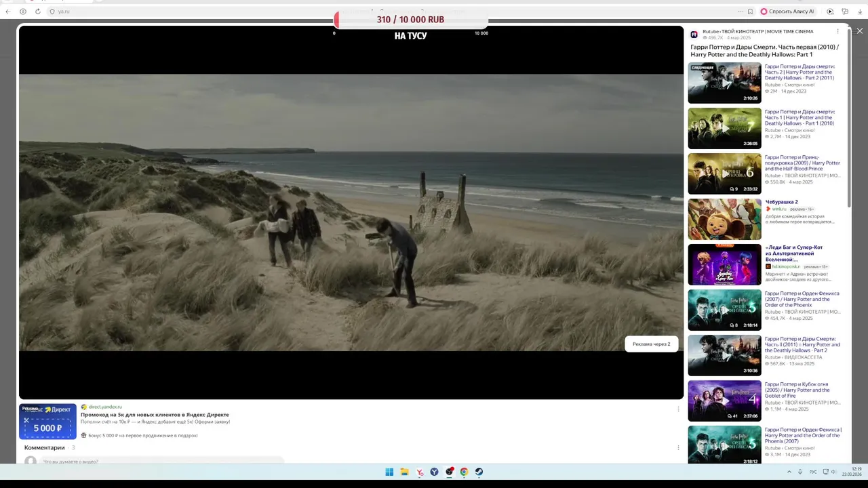The width and height of the screenshot is (868, 488).
Task: Click the microphone tray icon
Action: pyautogui.click(x=800, y=472)
